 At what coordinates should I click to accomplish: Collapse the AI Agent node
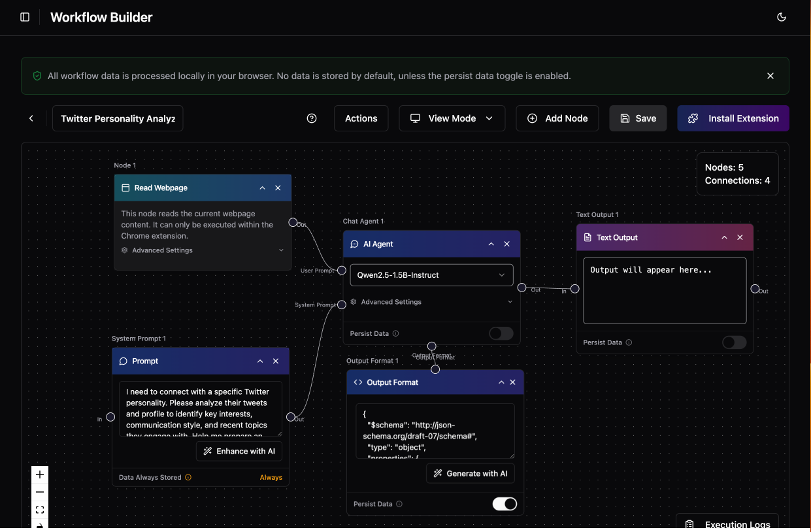pos(491,244)
